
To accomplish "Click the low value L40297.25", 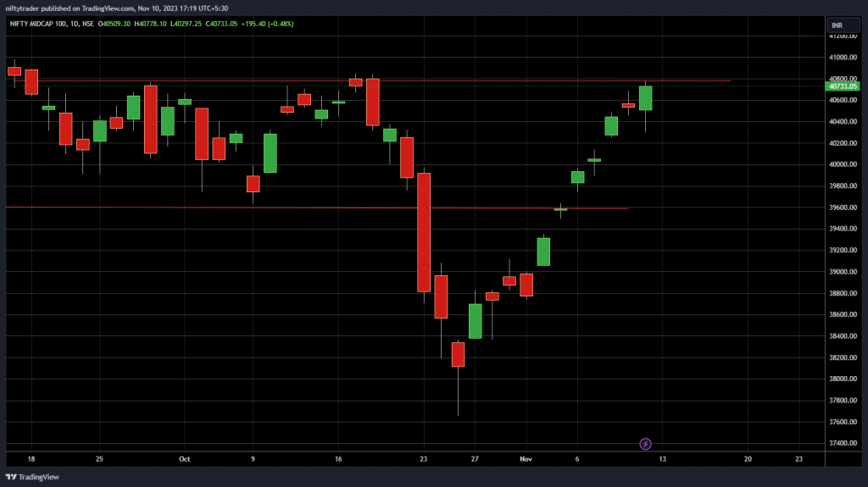I will pos(186,24).
